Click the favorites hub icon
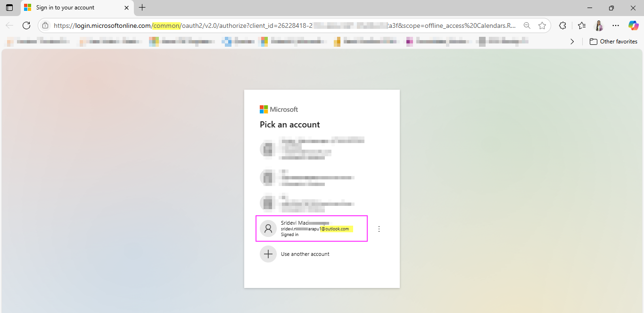The width and height of the screenshot is (644, 313). tap(581, 25)
